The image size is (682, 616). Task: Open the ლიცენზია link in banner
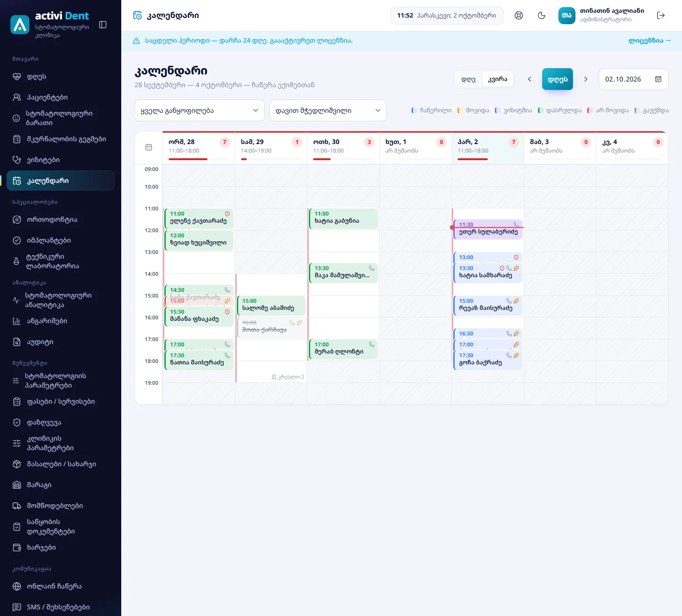649,41
